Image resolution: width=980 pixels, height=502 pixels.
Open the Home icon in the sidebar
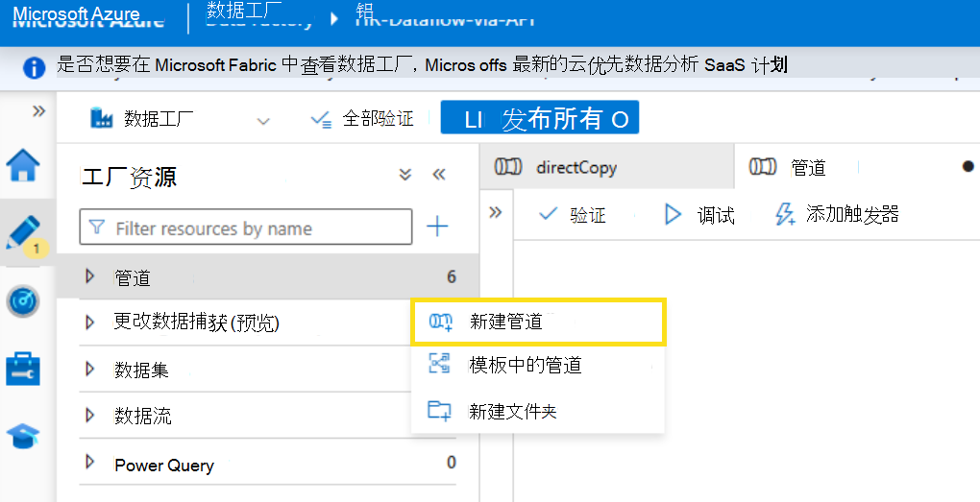click(23, 165)
